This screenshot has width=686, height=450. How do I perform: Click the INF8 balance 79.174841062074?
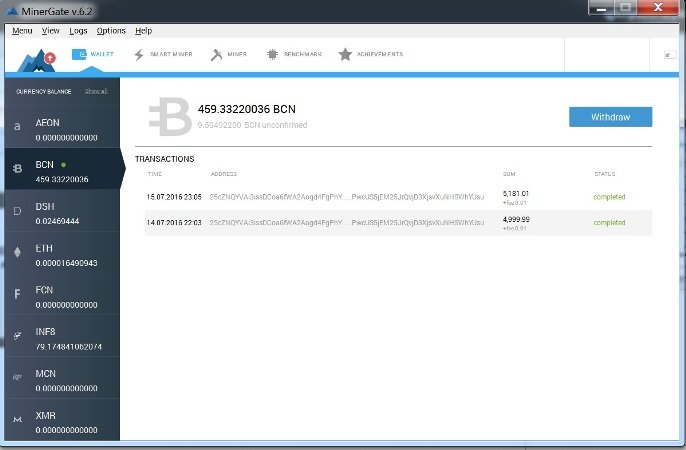[69, 346]
